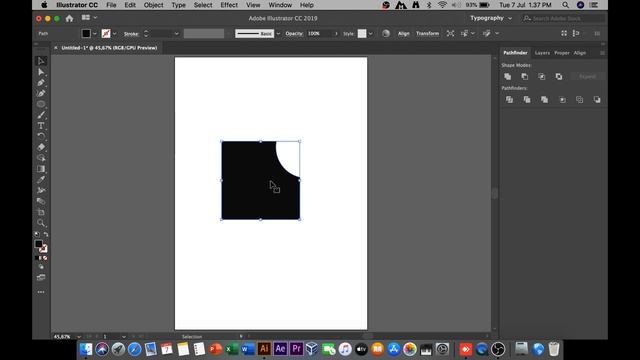This screenshot has width=640, height=360.
Task: Select the Shape Builder tool
Action: pyautogui.click(x=41, y=158)
